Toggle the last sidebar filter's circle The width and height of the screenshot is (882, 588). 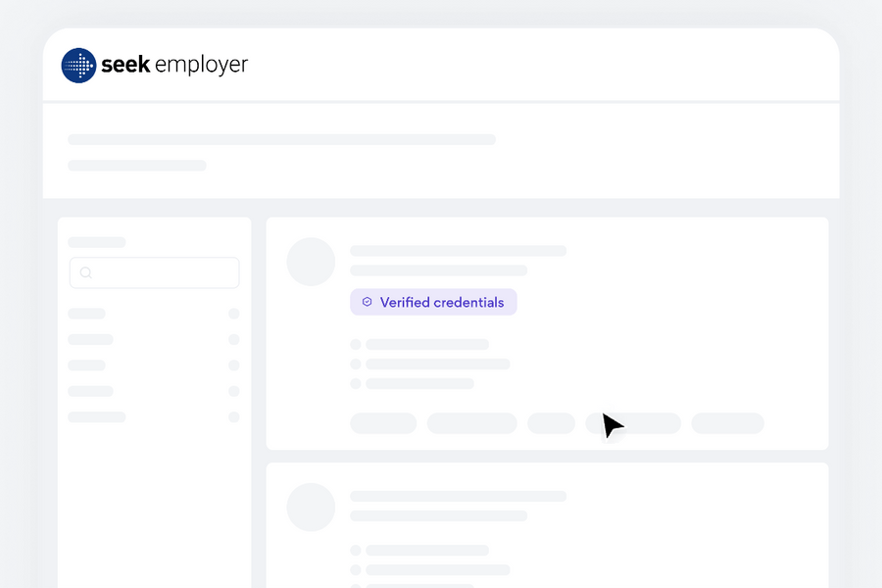click(234, 417)
